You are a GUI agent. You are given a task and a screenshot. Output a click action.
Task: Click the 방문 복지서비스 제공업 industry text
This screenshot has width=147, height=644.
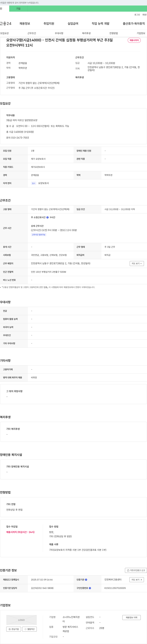coord(70,629)
